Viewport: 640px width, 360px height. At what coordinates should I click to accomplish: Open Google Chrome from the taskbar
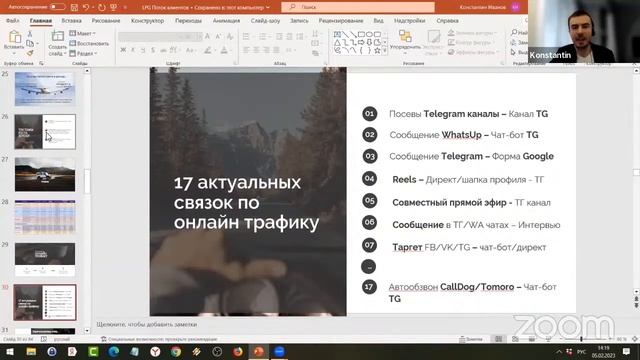176,351
